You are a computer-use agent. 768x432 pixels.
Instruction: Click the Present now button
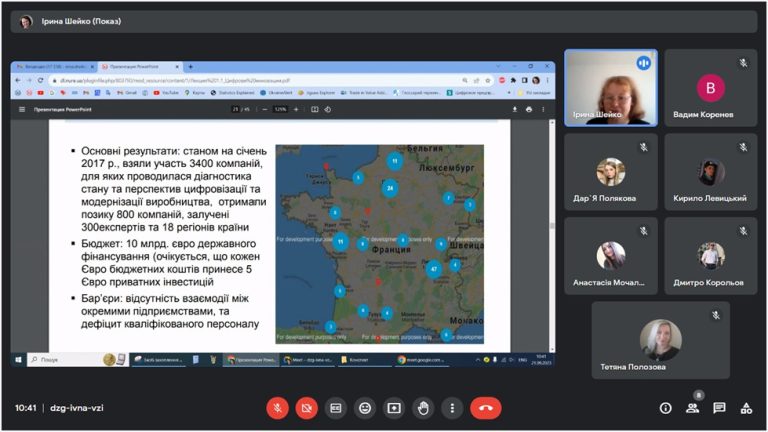coord(394,408)
